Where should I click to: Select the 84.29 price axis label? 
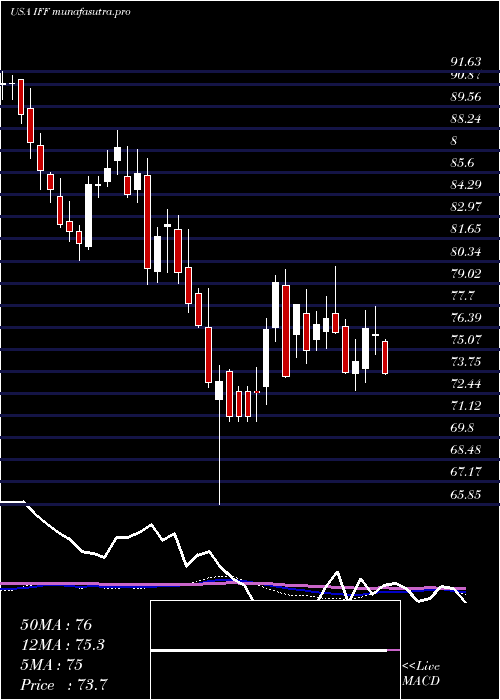(466, 185)
